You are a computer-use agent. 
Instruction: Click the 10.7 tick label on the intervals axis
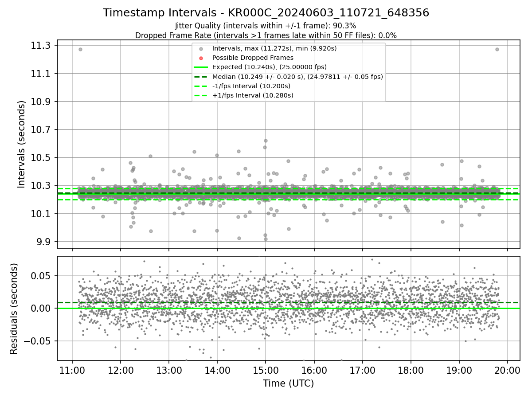click(42, 129)
